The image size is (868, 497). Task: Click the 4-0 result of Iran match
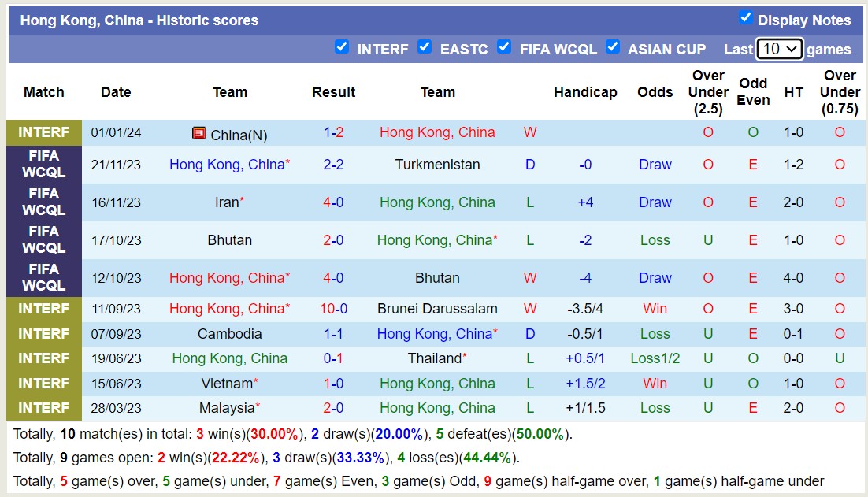[333, 202]
